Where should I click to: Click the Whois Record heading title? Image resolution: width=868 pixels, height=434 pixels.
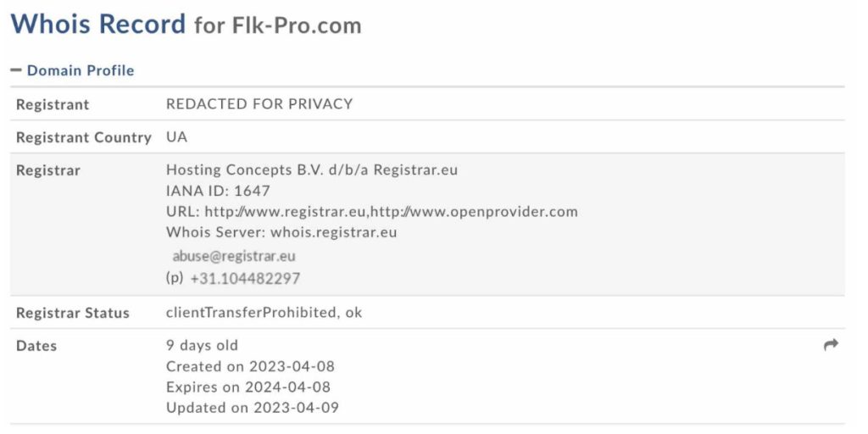click(x=98, y=24)
